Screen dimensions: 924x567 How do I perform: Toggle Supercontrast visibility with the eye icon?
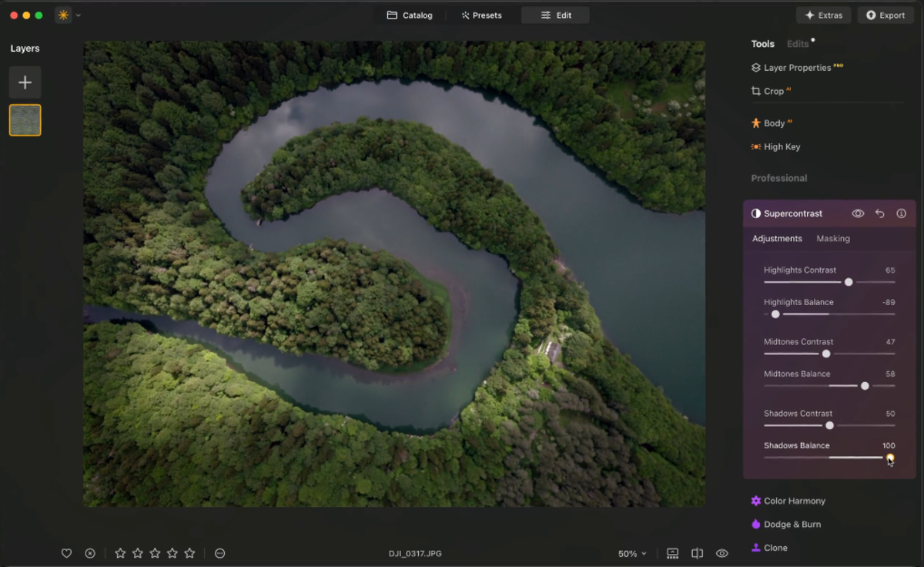click(858, 213)
